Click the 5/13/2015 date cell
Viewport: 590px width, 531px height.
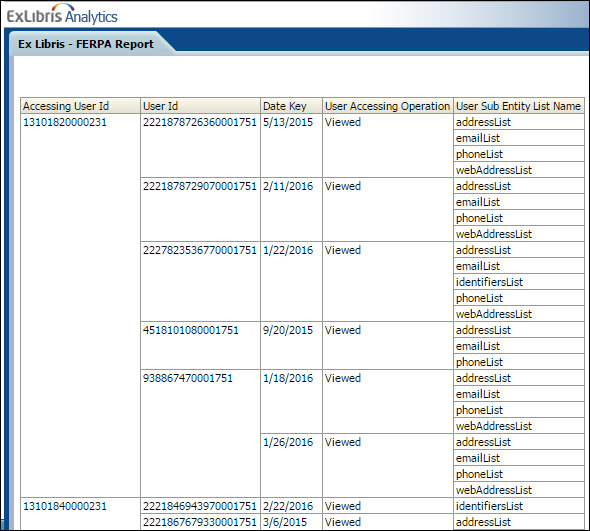click(292, 146)
